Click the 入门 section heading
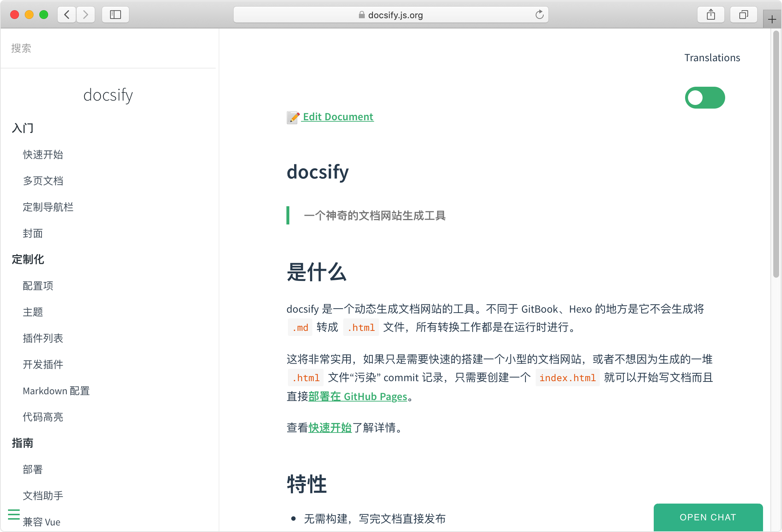 pyautogui.click(x=23, y=128)
